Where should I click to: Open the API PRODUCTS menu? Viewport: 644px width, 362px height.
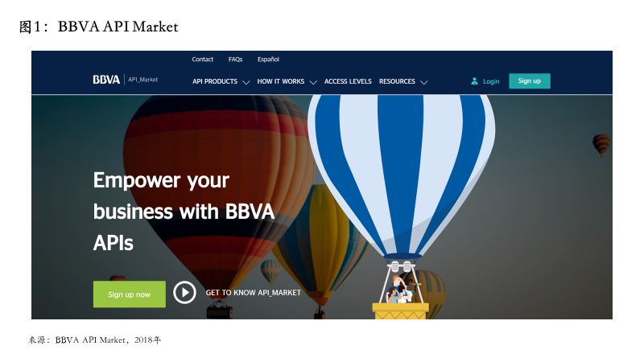(x=215, y=81)
